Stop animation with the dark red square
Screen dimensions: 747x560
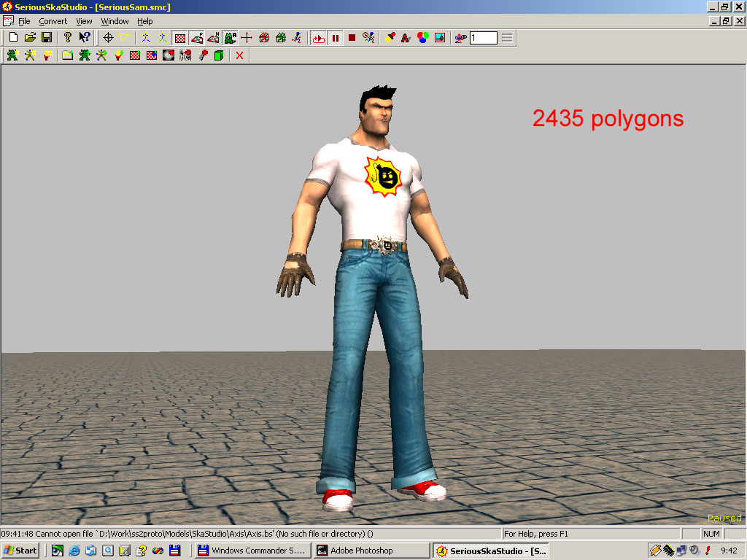(352, 38)
